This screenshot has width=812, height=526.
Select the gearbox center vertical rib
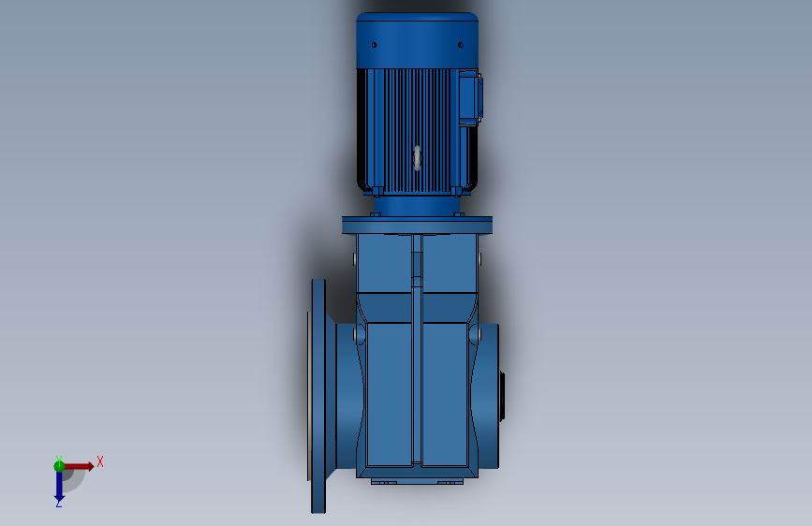(x=417, y=349)
